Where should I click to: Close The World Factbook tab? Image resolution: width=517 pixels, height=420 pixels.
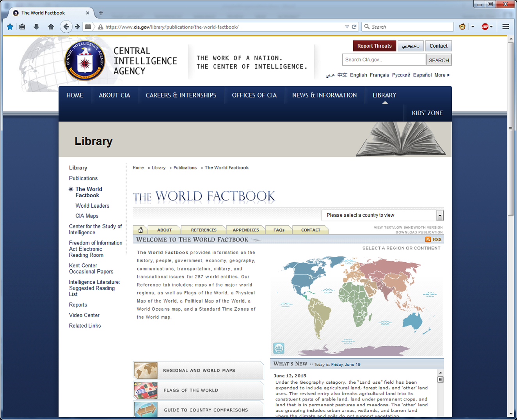tap(87, 13)
